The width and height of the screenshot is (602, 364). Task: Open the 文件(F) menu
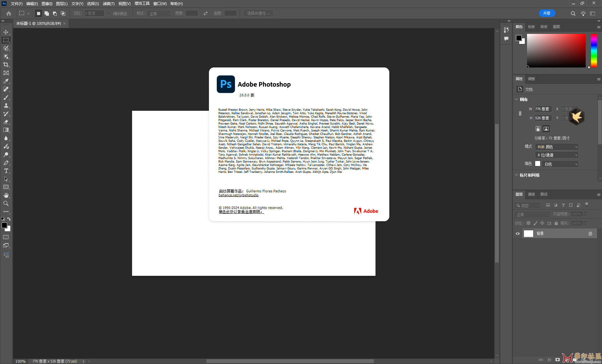17,4
